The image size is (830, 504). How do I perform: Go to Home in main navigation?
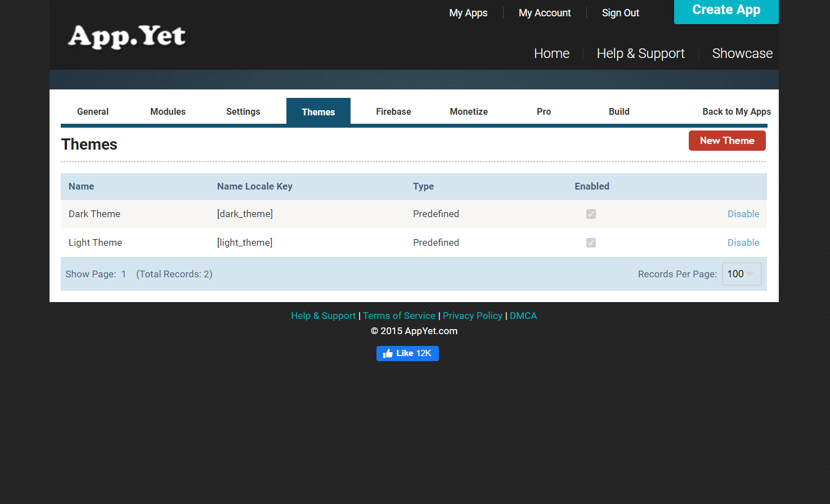tap(551, 53)
